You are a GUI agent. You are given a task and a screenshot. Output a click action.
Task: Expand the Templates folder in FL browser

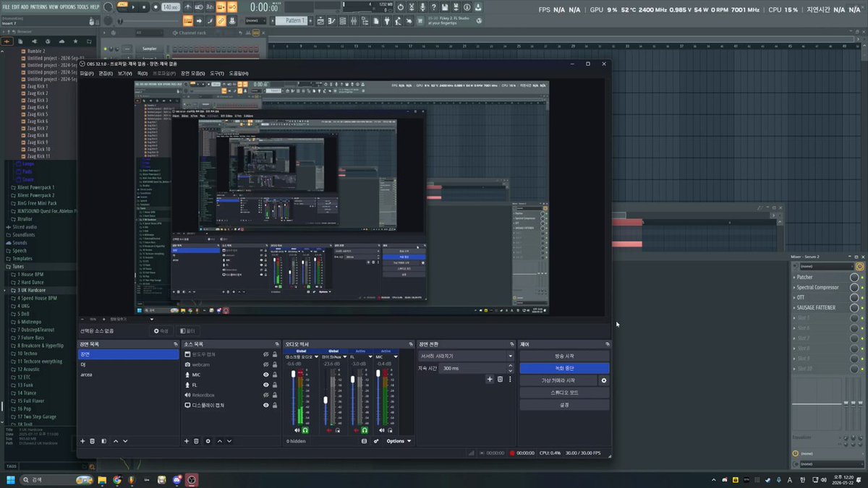[22, 258]
